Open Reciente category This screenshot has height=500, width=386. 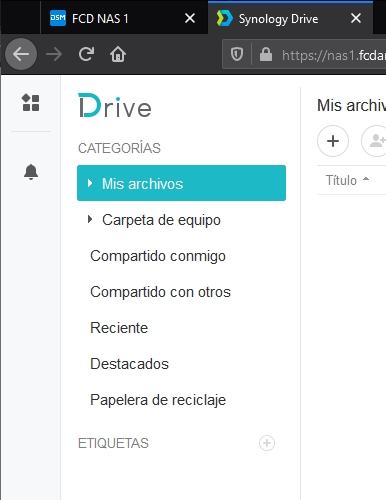[x=181, y=328]
